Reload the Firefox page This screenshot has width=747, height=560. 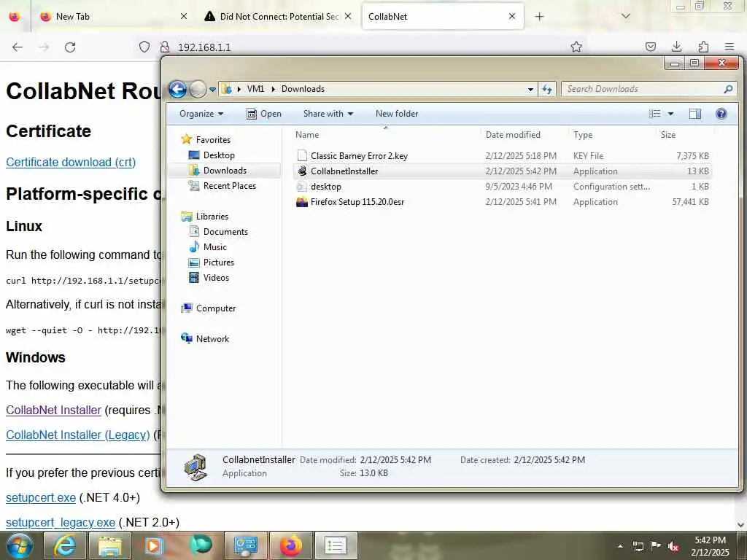tap(70, 47)
